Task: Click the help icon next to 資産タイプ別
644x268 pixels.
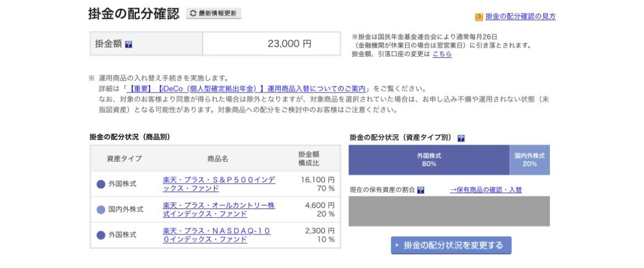Action: click(461, 138)
